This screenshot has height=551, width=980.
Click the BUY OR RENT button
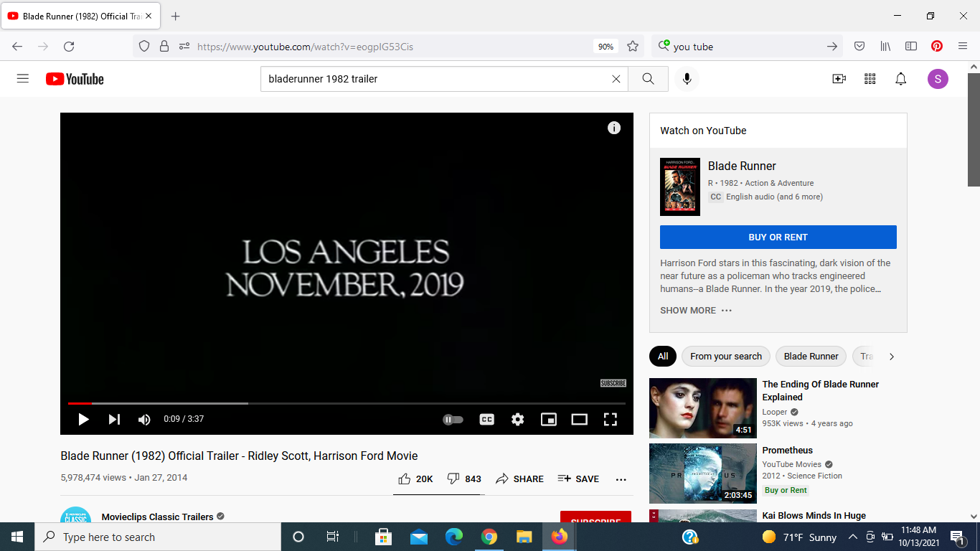point(778,237)
